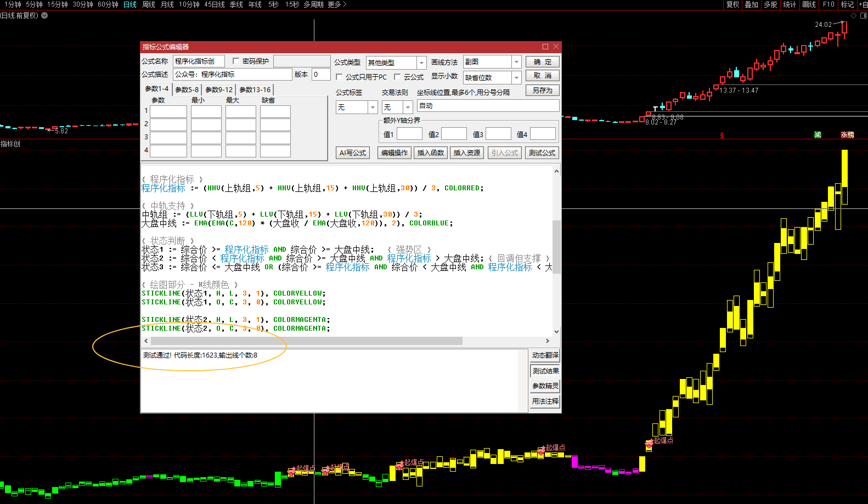The image size is (868, 504).
Task: Click the 公式描述 text field
Action: (233, 75)
